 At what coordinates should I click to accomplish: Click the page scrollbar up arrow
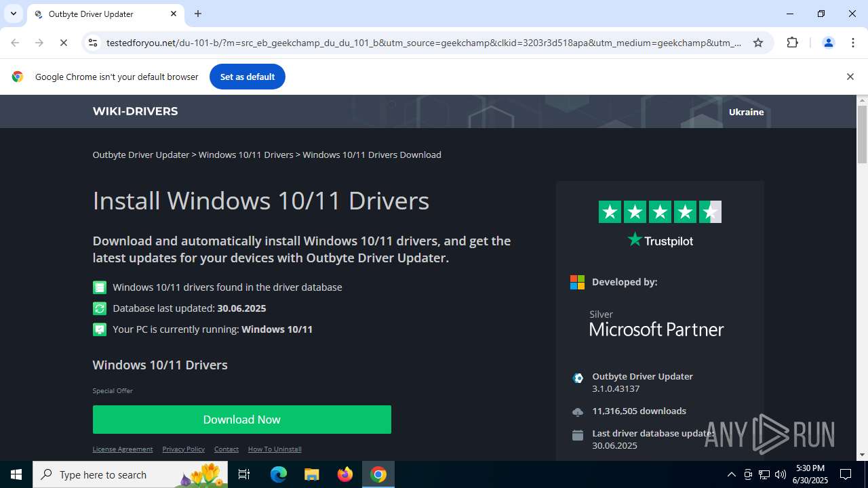[863, 100]
